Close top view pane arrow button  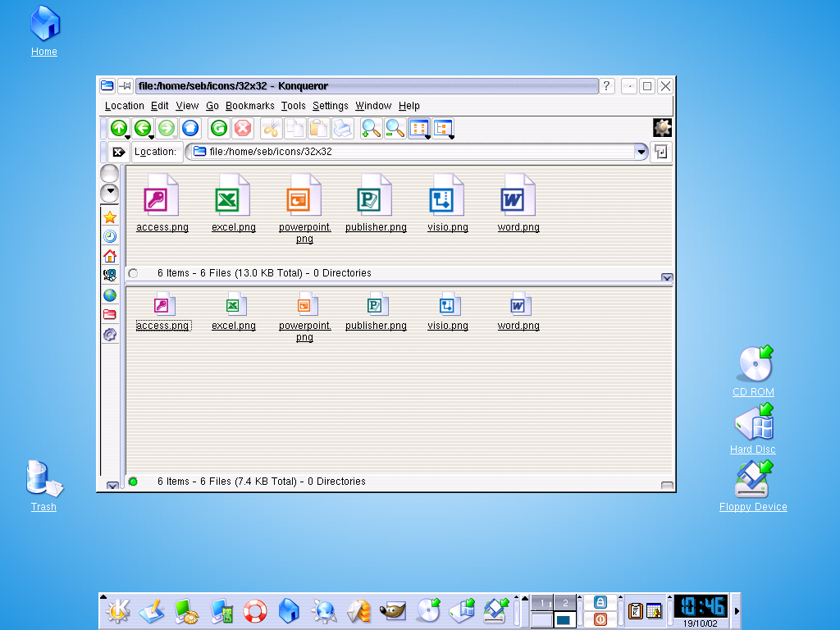pos(667,277)
